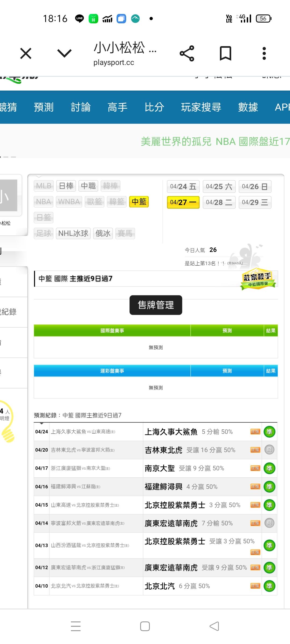Select the greyed NBA league filter
The width and height of the screenshot is (290, 644).
44,202
